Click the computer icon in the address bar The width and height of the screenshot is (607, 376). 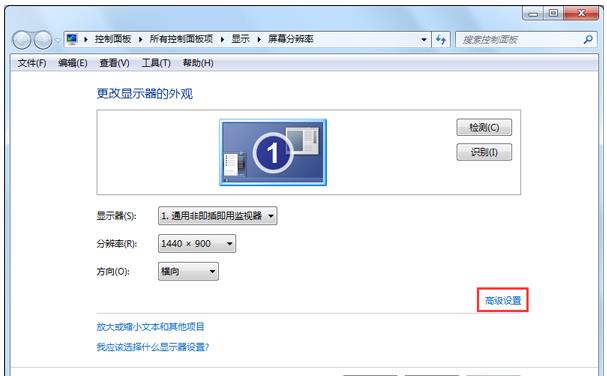72,39
